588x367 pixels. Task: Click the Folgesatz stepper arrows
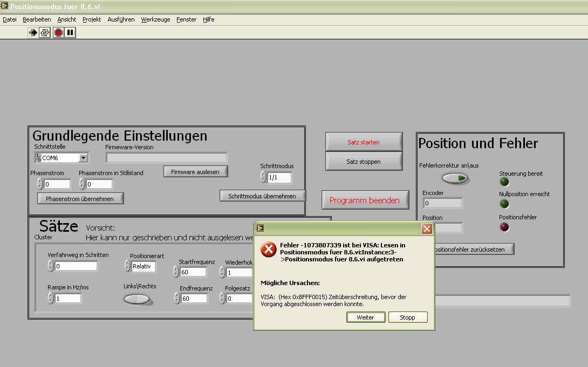point(222,299)
